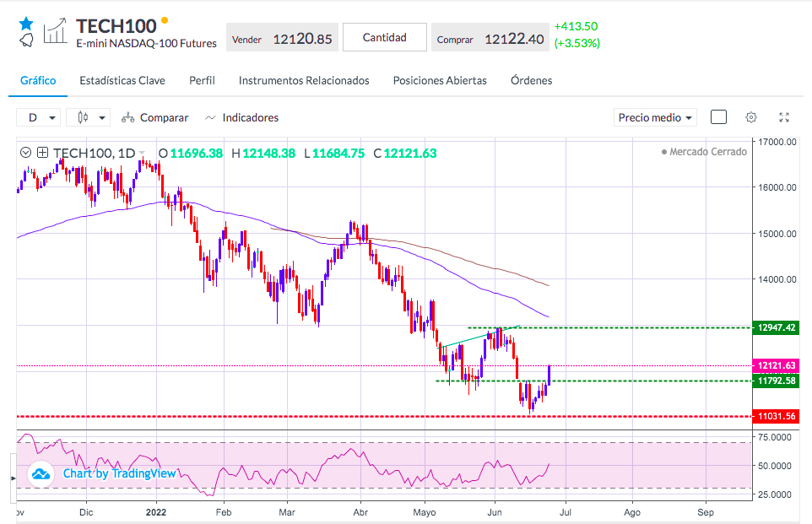The height and width of the screenshot is (524, 812).
Task: Open the D timeframe dropdown
Action: pos(38,117)
